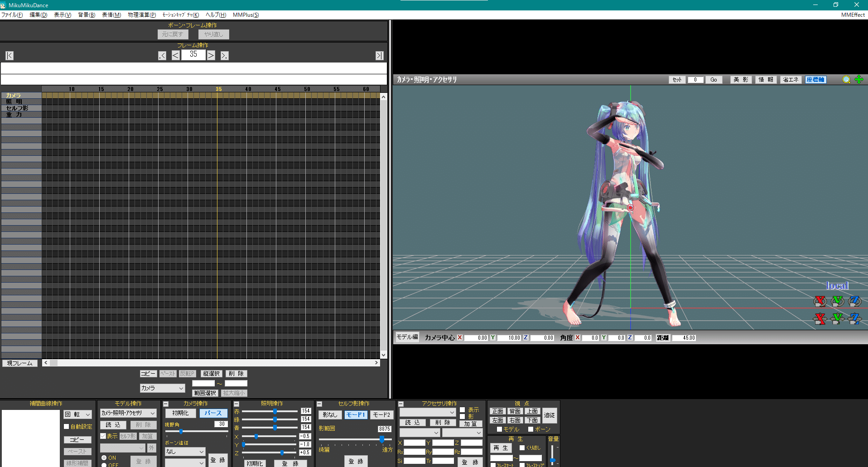This screenshot has width=868, height=467.
Task: Collapse the アクセサリ操作 panel minus icon
Action: 401,404
